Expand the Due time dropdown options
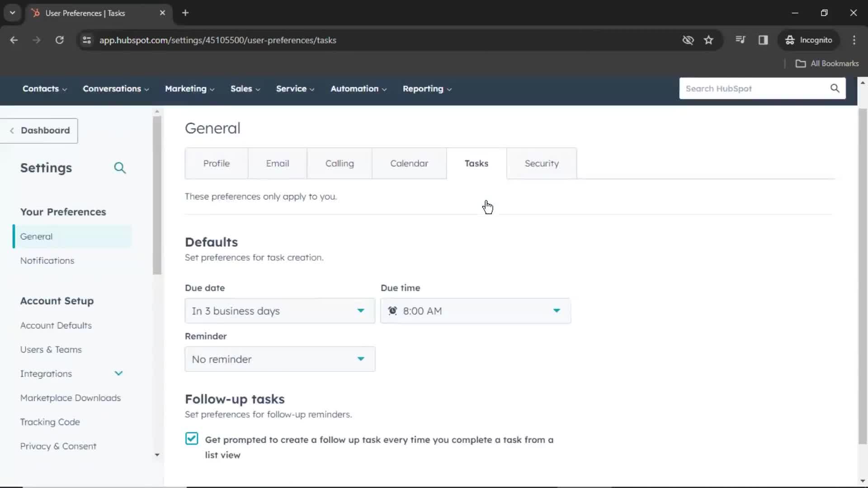The width and height of the screenshot is (868, 488). point(557,310)
